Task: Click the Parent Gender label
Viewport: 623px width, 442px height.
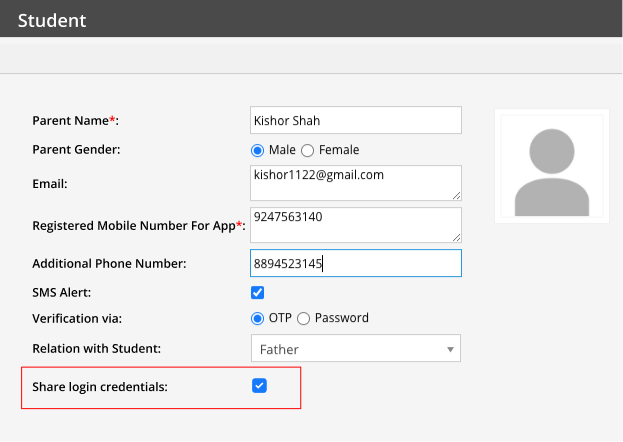Action: [x=76, y=150]
